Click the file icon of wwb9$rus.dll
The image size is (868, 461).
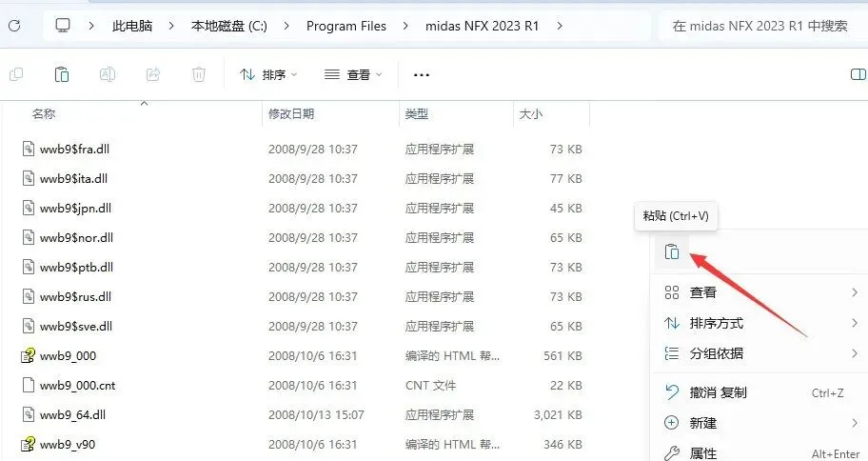tap(29, 296)
